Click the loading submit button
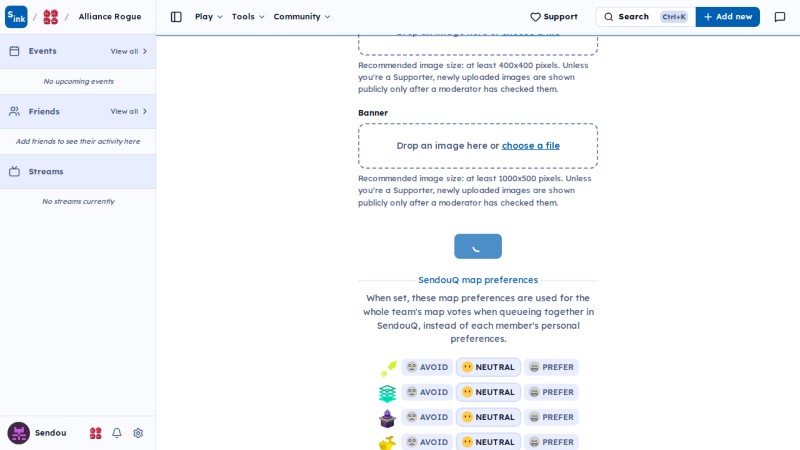Image resolution: width=800 pixels, height=450 pixels. [x=478, y=246]
